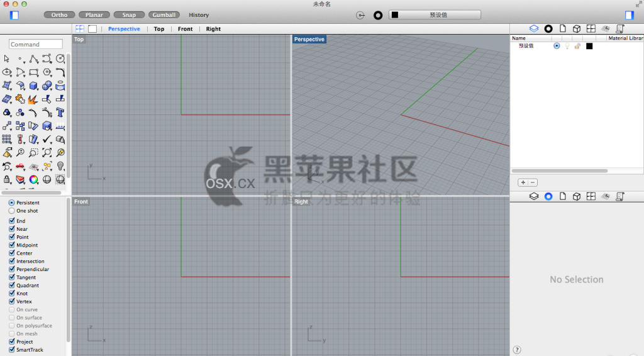
Task: Select the Persistent osnap radio button
Action: pos(11,203)
